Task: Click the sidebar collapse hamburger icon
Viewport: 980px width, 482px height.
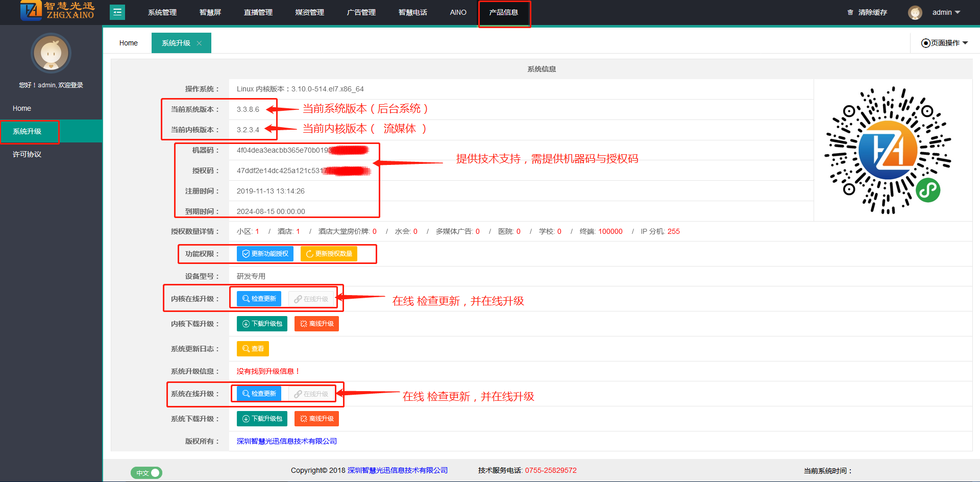Action: coord(117,12)
